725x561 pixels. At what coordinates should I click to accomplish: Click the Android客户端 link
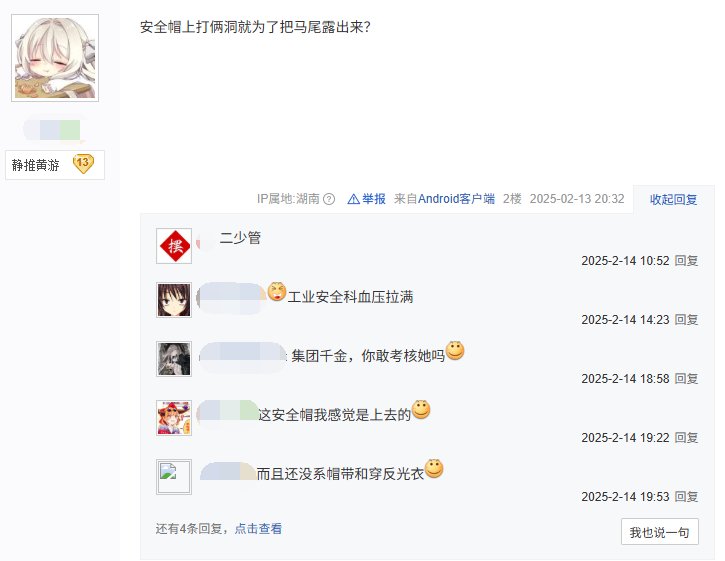[x=456, y=199]
